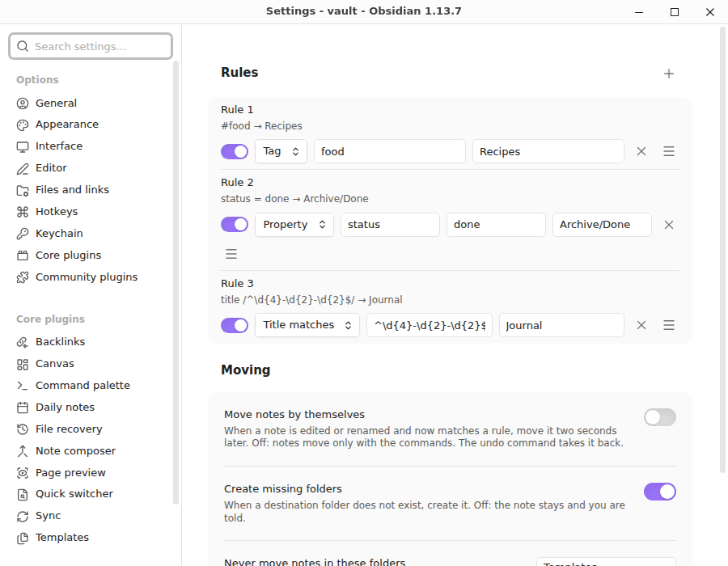Click the Rules section heading
This screenshot has width=728, height=566.
coord(239,73)
